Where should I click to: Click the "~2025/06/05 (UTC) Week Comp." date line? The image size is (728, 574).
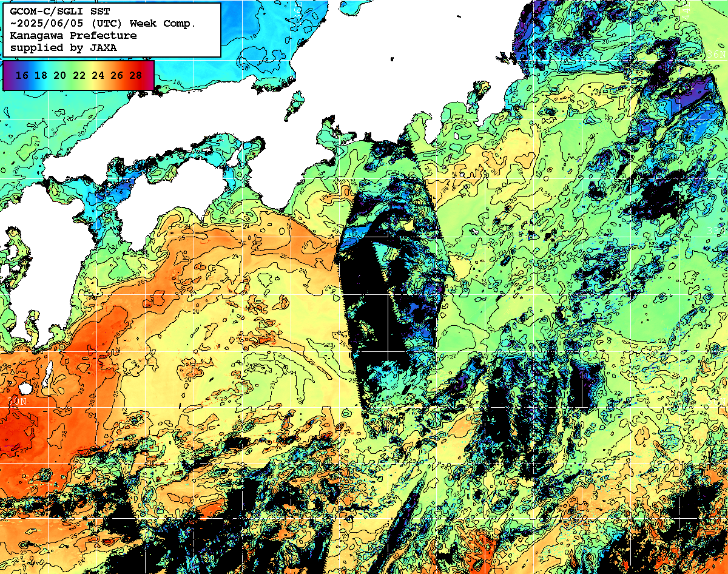click(103, 24)
